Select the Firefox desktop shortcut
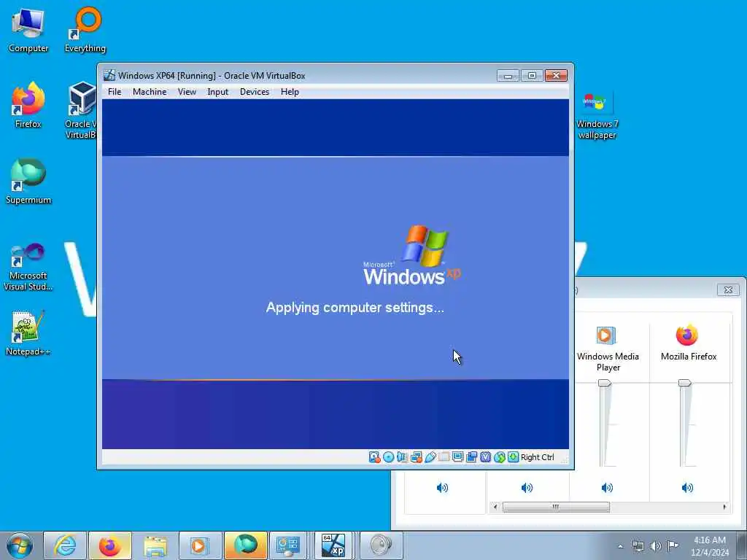Viewport: 747px width, 560px height. 28,106
